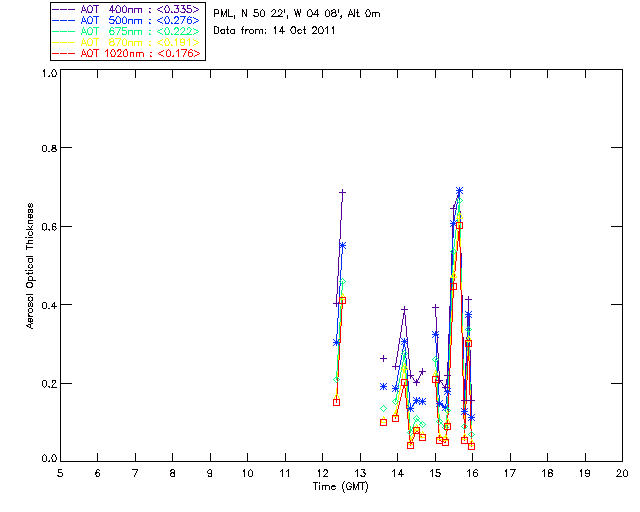This screenshot has height=512, width=640.
Task: Click the 0.6 y-axis tick label
Action: pos(49,227)
